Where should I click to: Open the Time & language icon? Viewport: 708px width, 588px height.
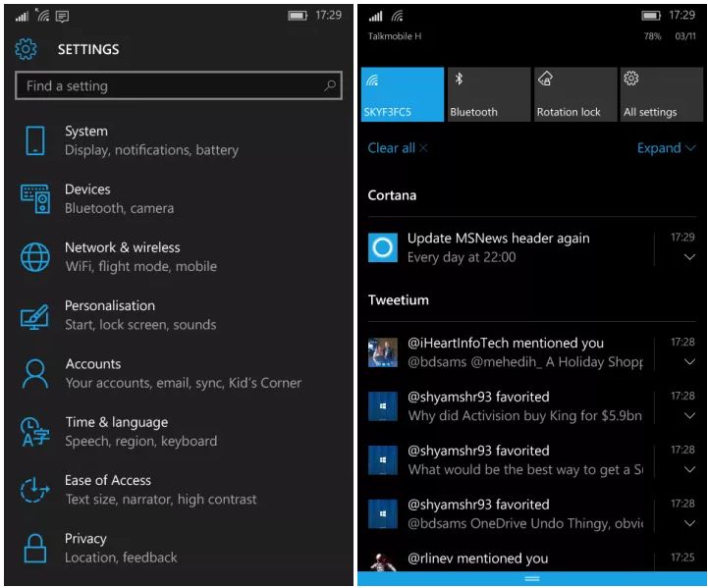coord(34,432)
